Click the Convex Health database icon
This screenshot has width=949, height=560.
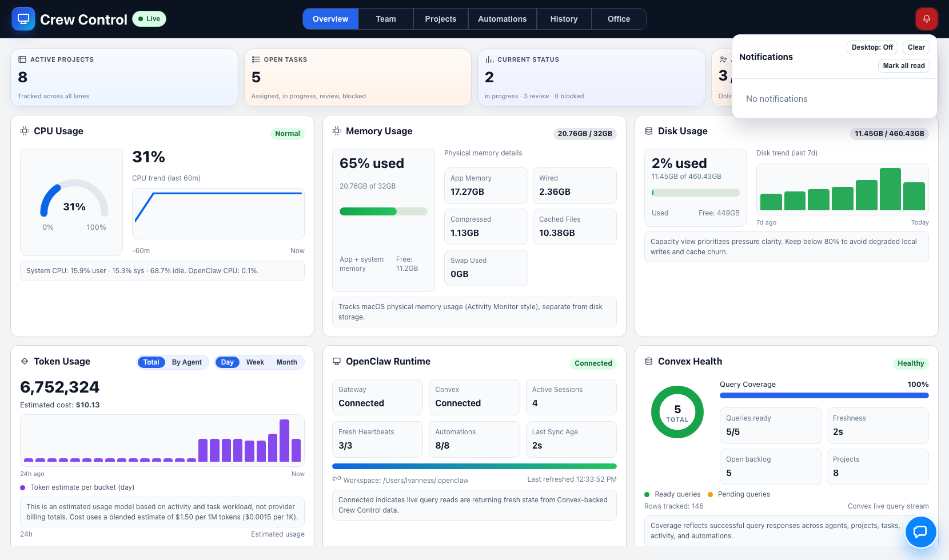pyautogui.click(x=649, y=361)
